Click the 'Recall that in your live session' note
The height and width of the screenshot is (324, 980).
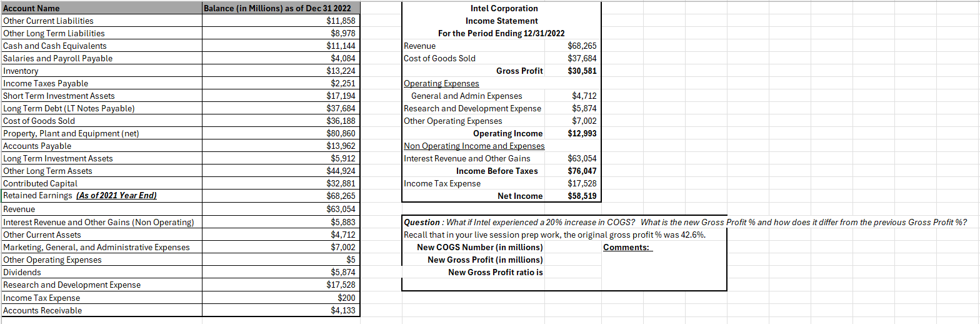[556, 235]
